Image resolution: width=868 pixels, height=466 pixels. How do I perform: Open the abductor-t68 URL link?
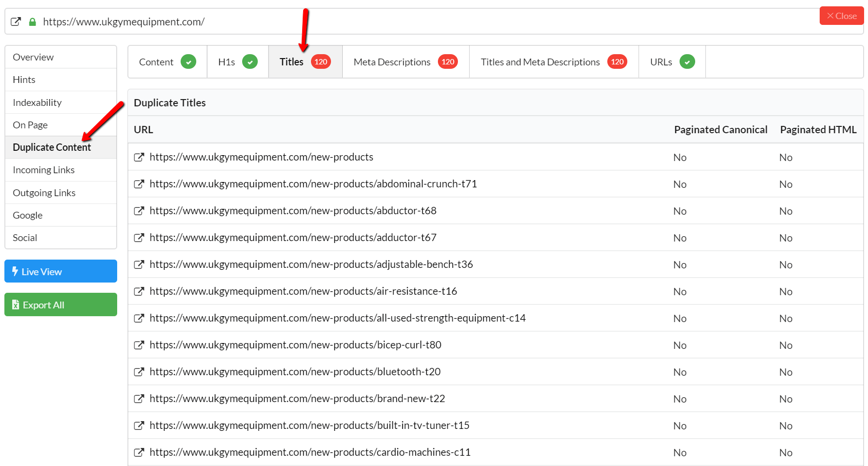point(293,211)
